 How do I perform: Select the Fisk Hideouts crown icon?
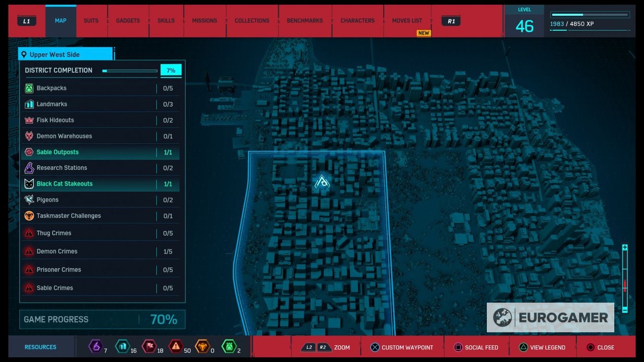(x=29, y=120)
